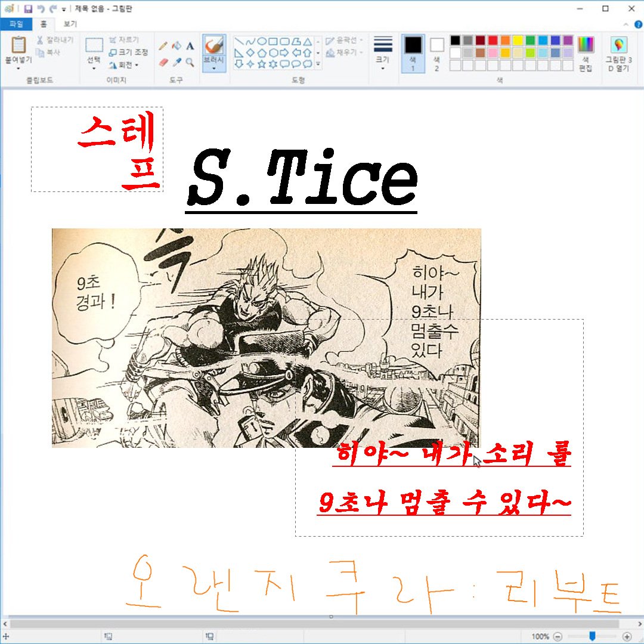Choose the Five-point star shape

pos(262,64)
